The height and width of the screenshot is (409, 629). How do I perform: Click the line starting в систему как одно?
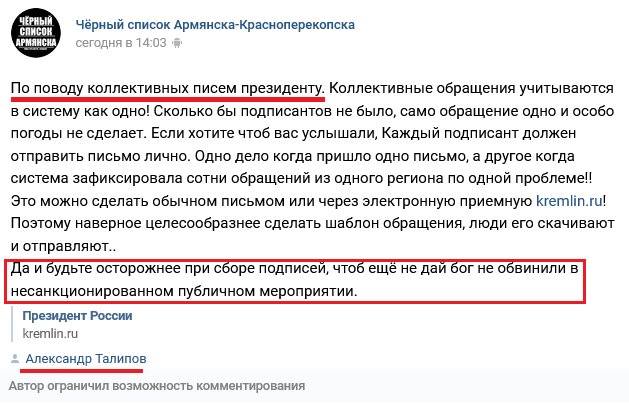(x=312, y=111)
